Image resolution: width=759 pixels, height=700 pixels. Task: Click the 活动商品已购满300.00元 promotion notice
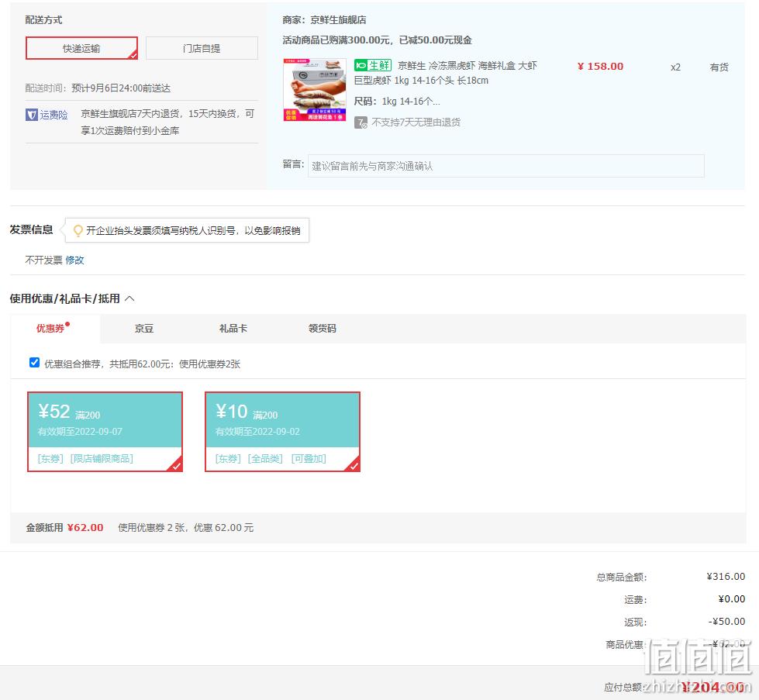coord(377,40)
